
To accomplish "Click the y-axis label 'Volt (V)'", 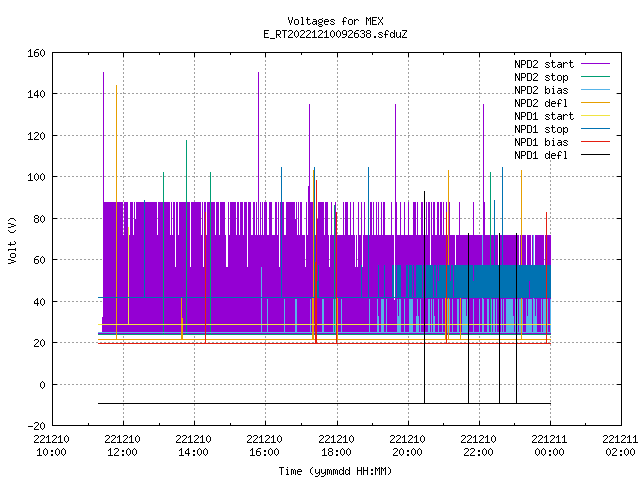I will coord(12,241).
